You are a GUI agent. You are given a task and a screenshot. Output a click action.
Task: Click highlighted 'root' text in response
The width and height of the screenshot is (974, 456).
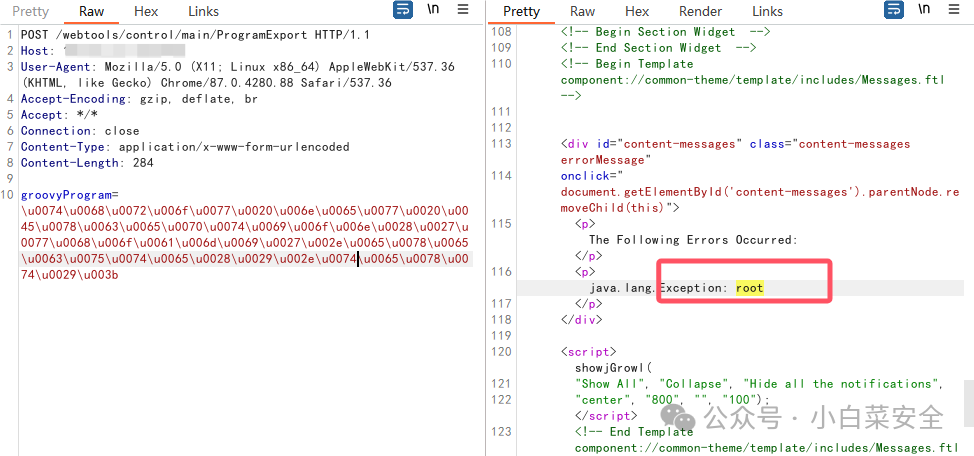pyautogui.click(x=750, y=288)
